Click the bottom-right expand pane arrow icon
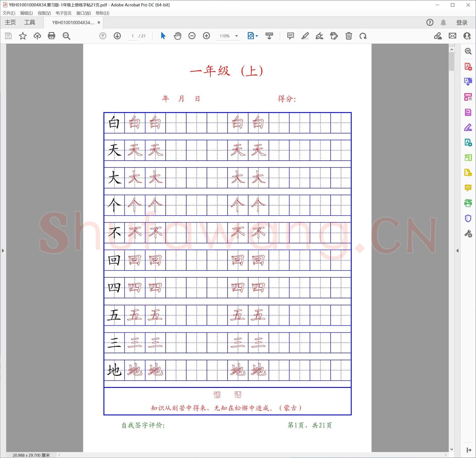The width and height of the screenshot is (476, 458). point(468,450)
